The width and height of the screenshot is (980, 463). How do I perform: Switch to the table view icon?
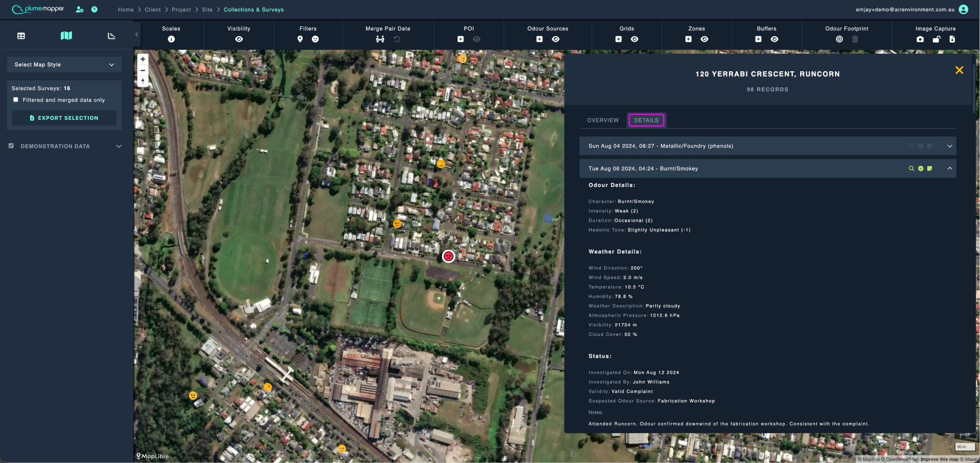click(x=21, y=36)
